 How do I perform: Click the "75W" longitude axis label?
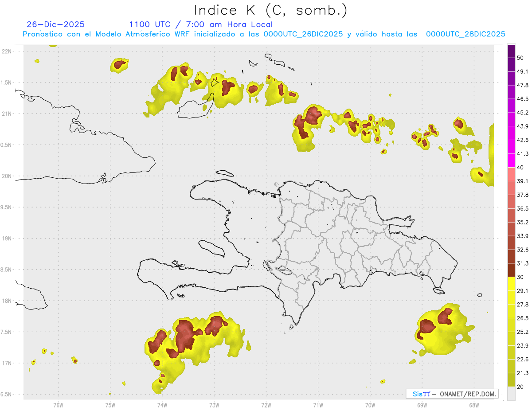[110, 405]
